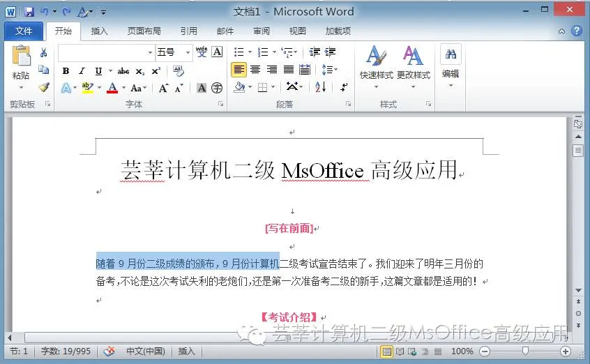590x364 pixels.
Task: Click the Save icon in quick access toolbar
Action: (x=29, y=12)
